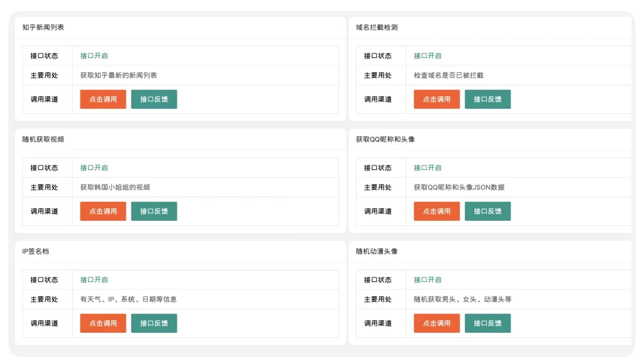The height and width of the screenshot is (363, 644).
Task: Click 接口反馈 on IP签名档 card
Action: click(154, 323)
